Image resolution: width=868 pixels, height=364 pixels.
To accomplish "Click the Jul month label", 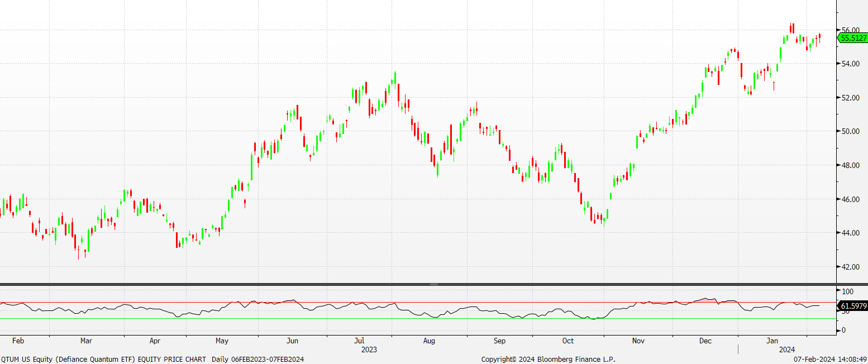I will coord(359,341).
